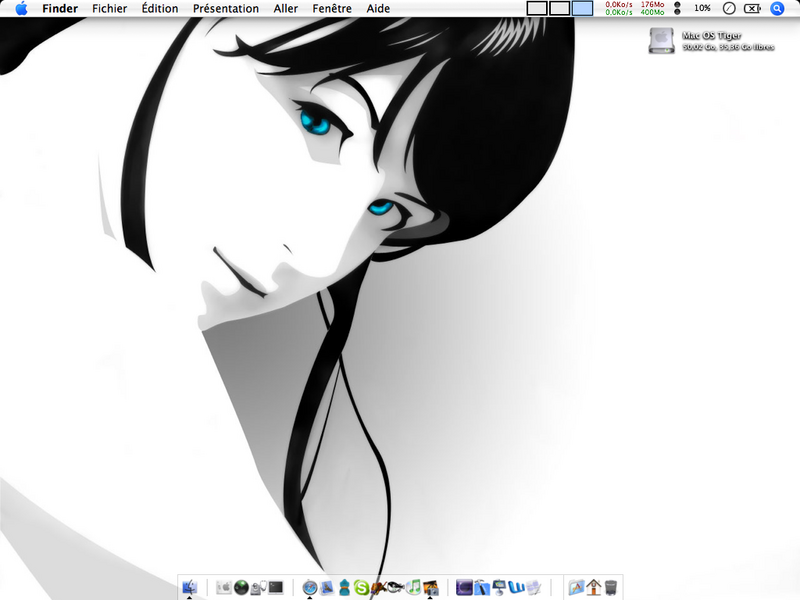Open Home folder house icon in Dock
Viewport: 800px width, 600px height.
(593, 587)
